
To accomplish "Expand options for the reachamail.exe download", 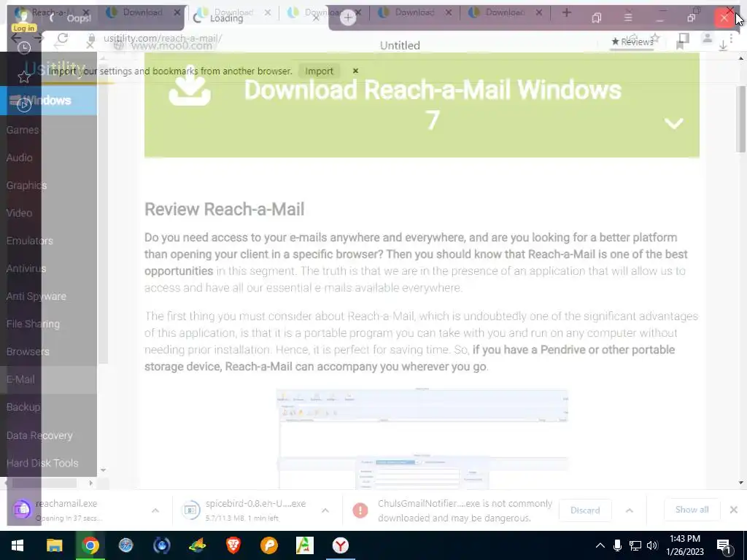I will coord(155,510).
